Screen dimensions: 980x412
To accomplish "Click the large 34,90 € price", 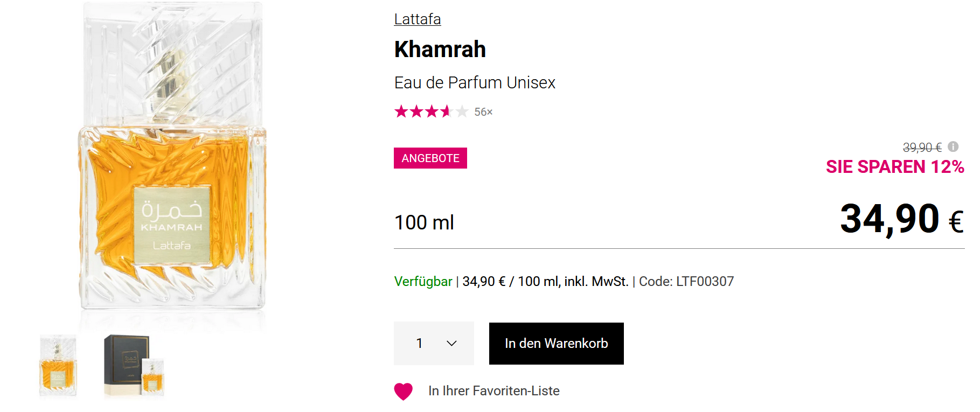I will click(901, 220).
